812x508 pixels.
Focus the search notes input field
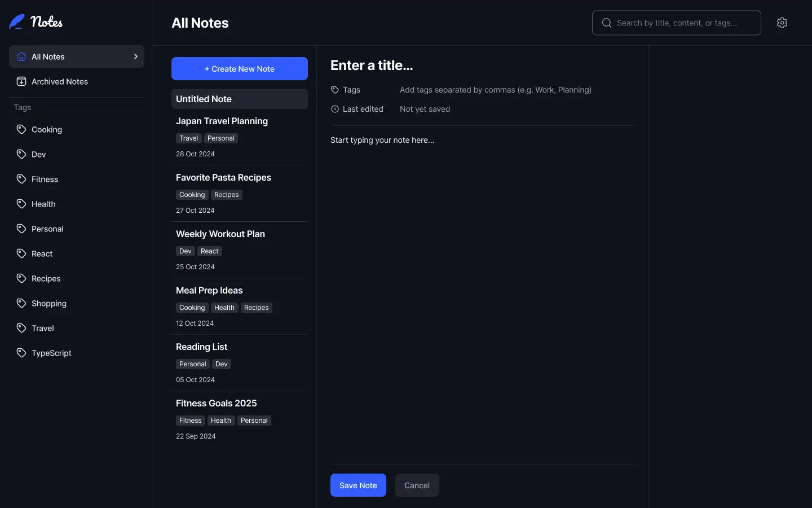682,23
